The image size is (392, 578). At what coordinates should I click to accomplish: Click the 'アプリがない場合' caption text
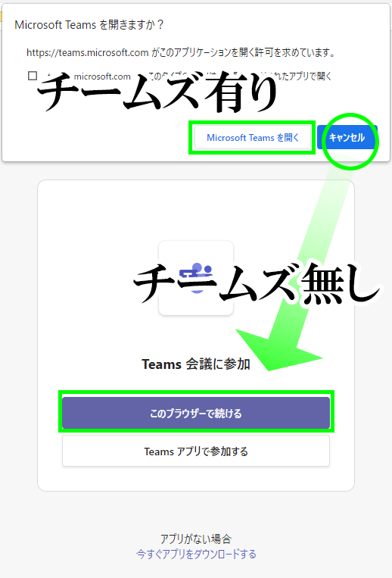196,539
